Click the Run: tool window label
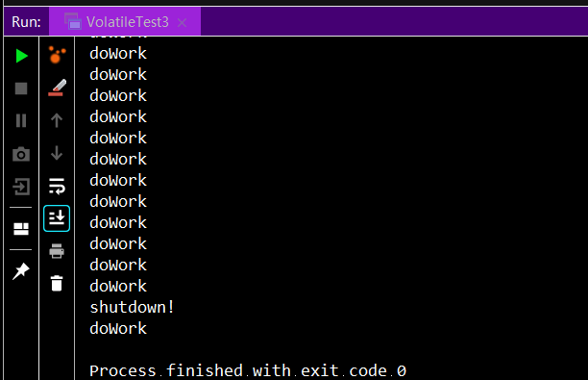This screenshot has height=380, width=588. point(26,22)
